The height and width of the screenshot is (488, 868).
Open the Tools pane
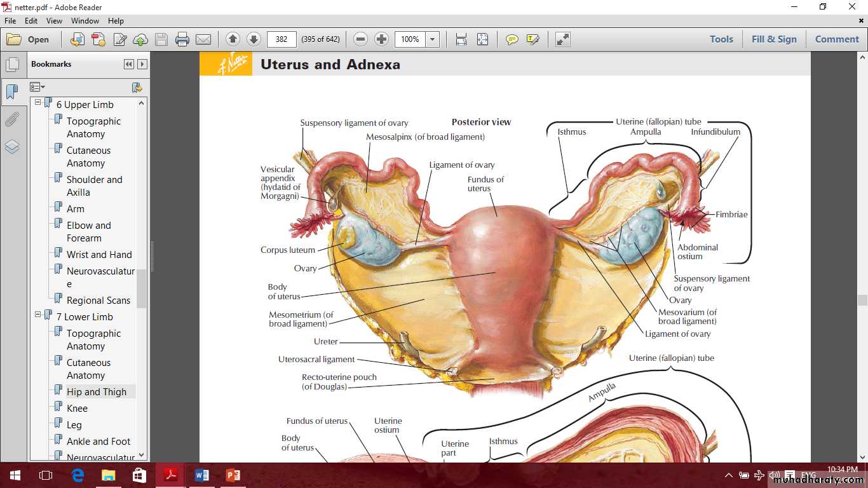click(x=721, y=39)
